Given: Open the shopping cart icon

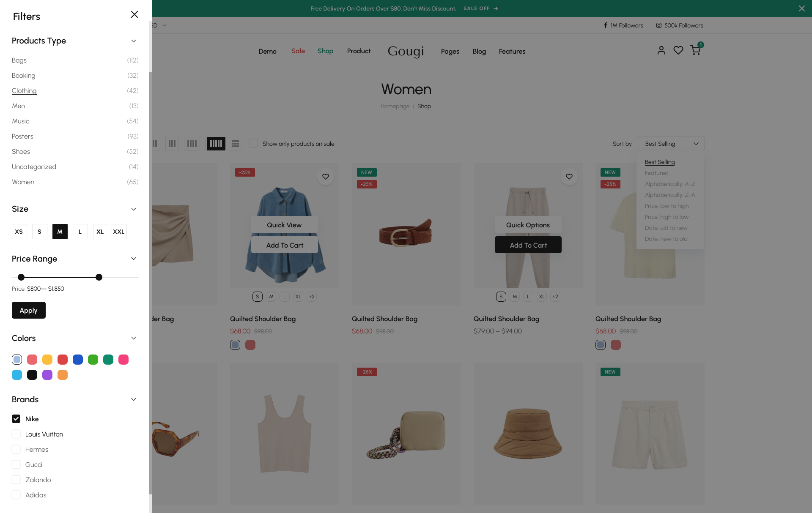Looking at the screenshot, I should pyautogui.click(x=695, y=51).
